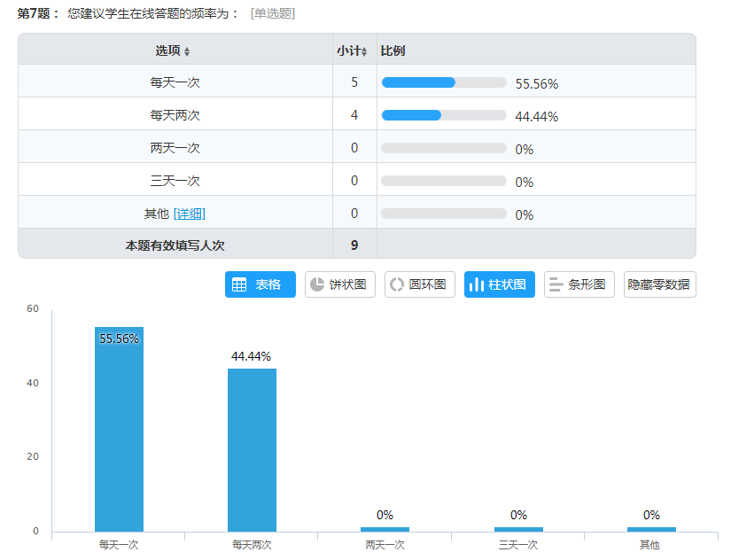Screen dimensions: 731x560
Task: Click the 44.44% percentage text in table
Action: [537, 117]
